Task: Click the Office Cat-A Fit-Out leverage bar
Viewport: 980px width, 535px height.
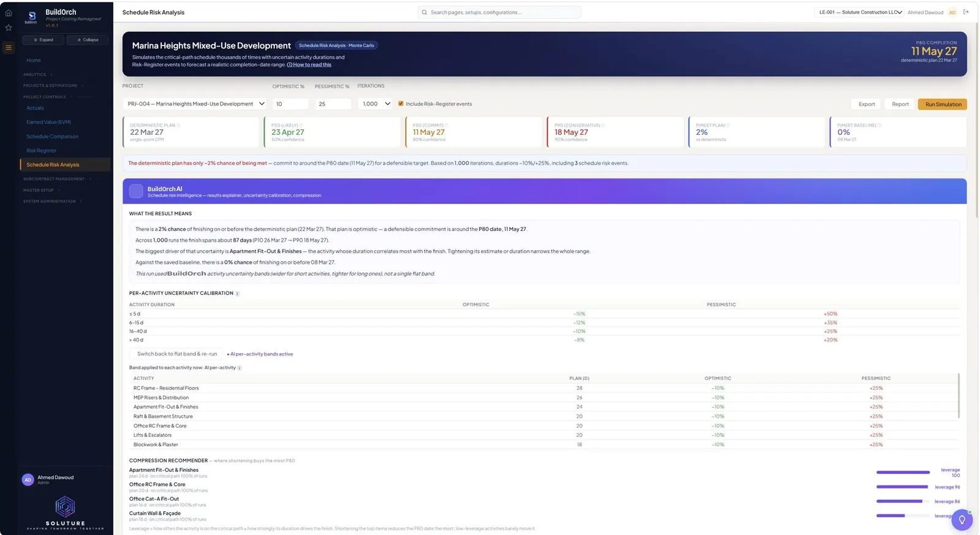Action: pos(903,501)
